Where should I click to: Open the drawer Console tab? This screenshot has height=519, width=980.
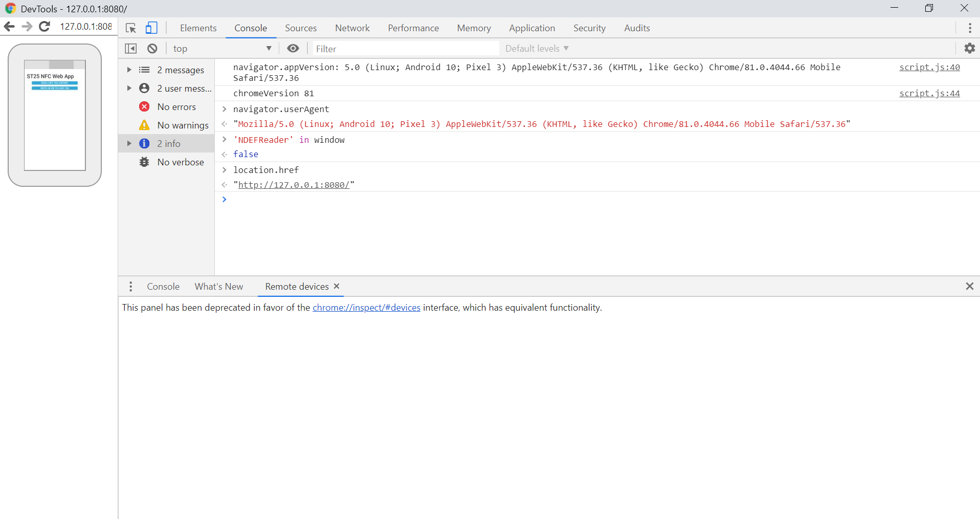163,287
